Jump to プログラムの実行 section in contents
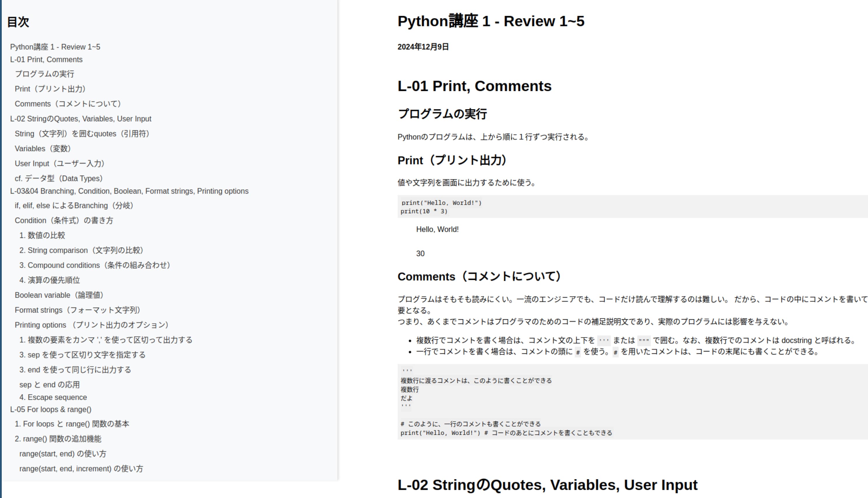Image resolution: width=868 pixels, height=498 pixels. click(x=44, y=74)
